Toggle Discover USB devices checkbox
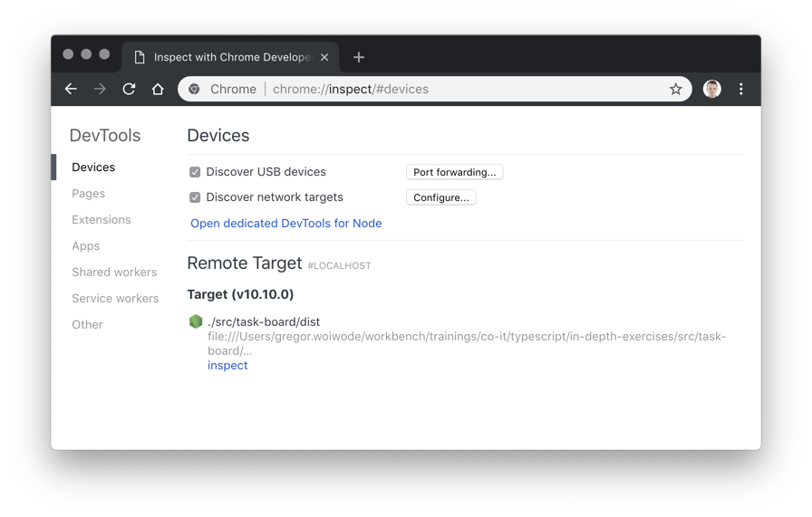The image size is (812, 517). [195, 172]
